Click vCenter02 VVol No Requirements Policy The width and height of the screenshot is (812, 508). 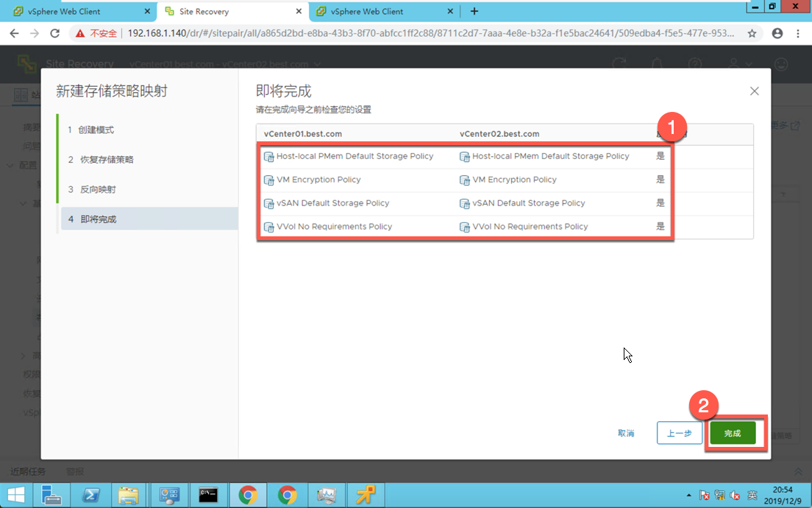point(530,227)
